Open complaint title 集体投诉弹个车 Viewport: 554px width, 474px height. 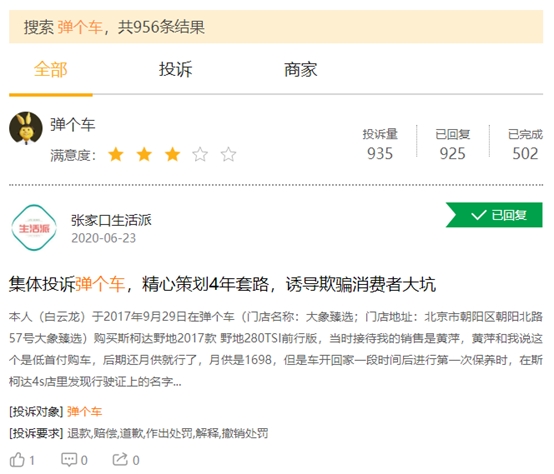(222, 284)
